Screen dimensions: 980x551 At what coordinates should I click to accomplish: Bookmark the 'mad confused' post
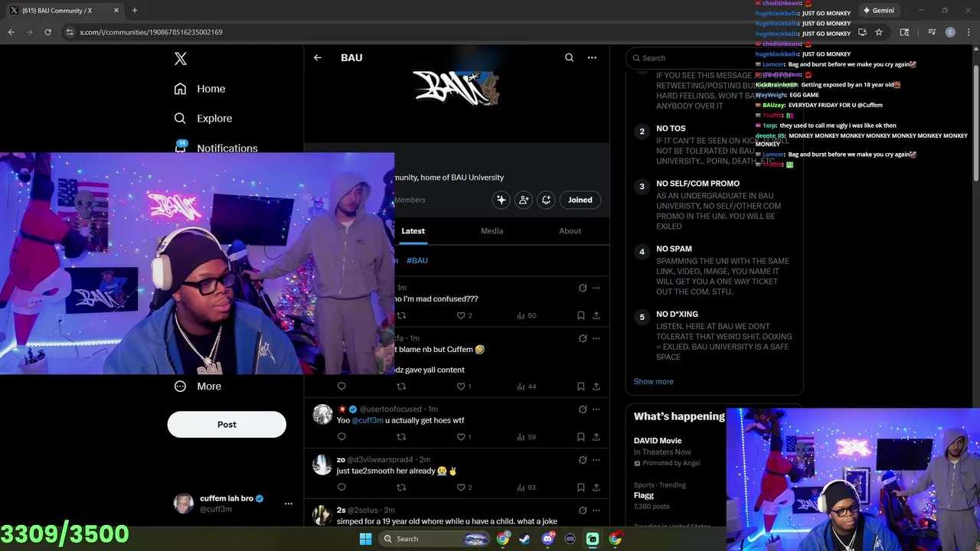[x=580, y=315]
